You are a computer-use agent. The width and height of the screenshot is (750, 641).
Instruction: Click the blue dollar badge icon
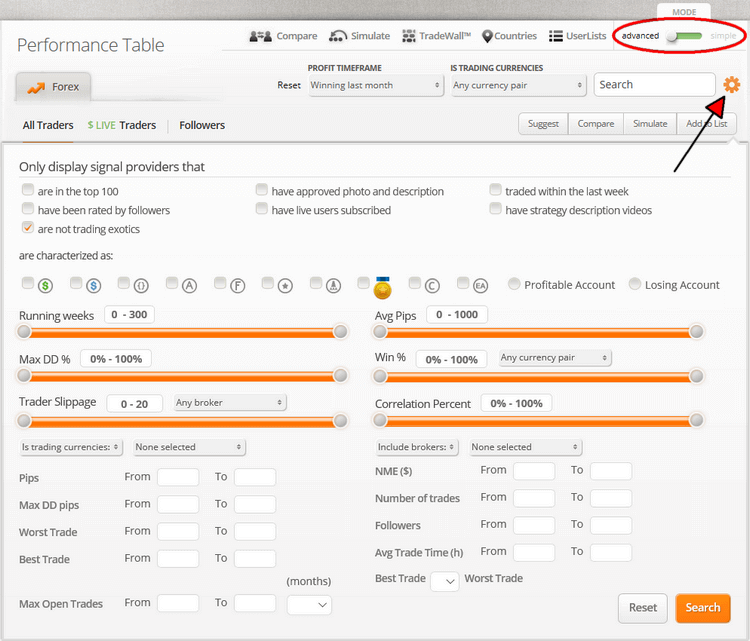(x=93, y=286)
